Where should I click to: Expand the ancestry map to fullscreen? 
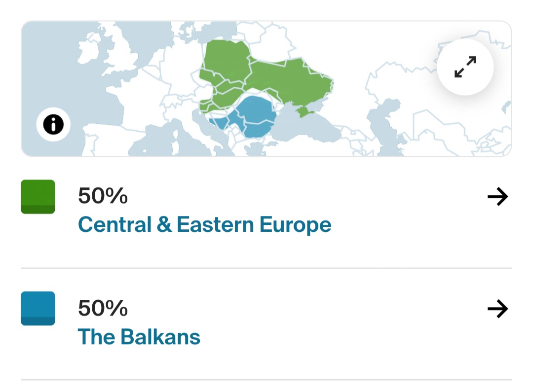click(x=465, y=67)
